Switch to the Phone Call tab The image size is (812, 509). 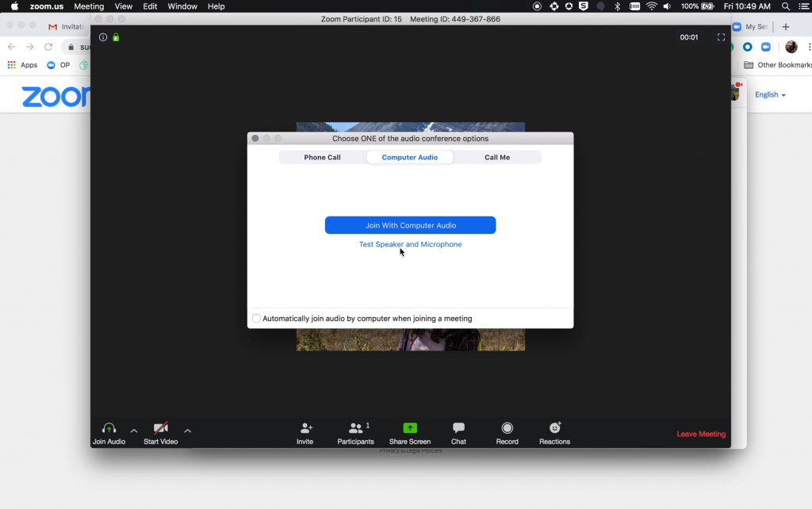point(322,157)
